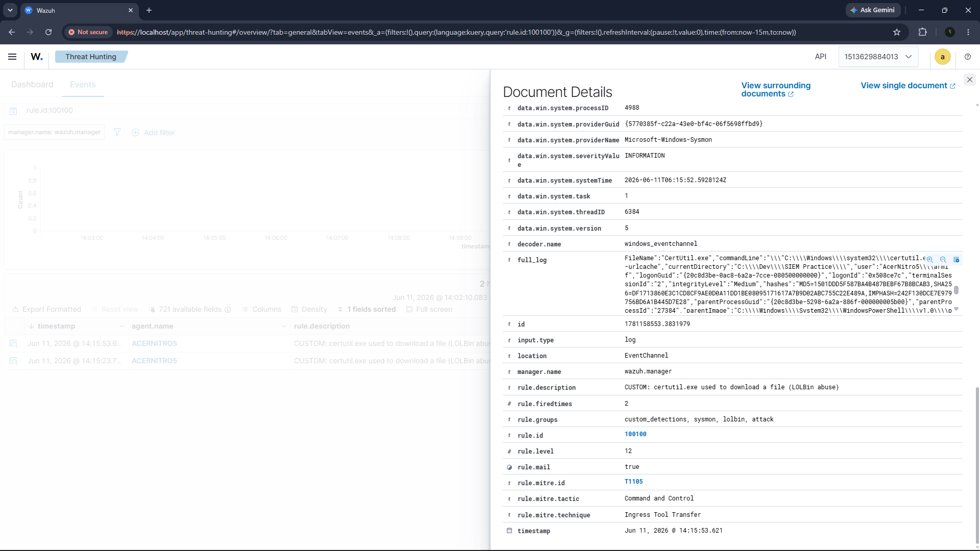The image size is (980, 551).
Task: Open the Density options
Action: click(309, 309)
